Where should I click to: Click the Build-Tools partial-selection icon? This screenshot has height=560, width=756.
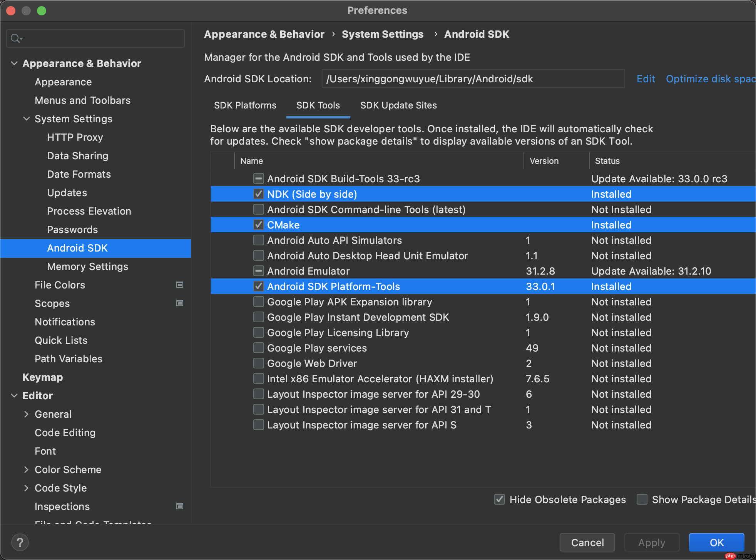(258, 179)
